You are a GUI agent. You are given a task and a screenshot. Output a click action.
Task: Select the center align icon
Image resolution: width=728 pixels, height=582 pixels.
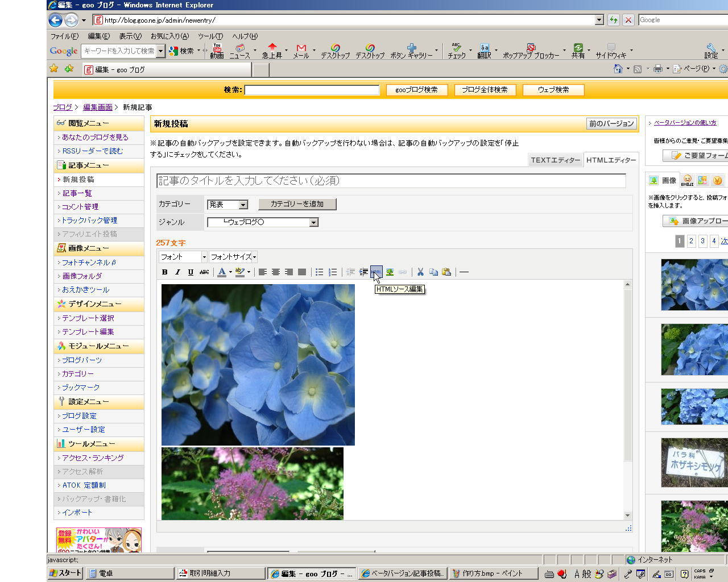tap(276, 272)
